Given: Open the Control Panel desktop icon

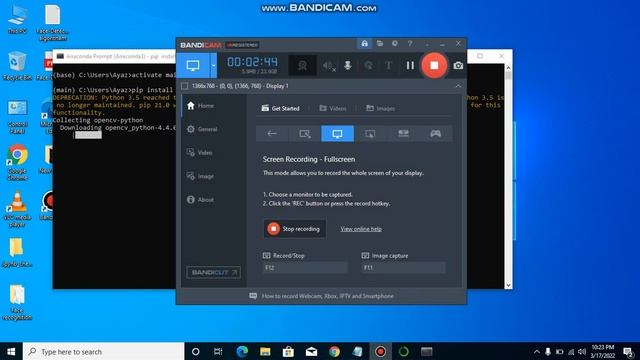Looking at the screenshot, I should click(x=17, y=117).
